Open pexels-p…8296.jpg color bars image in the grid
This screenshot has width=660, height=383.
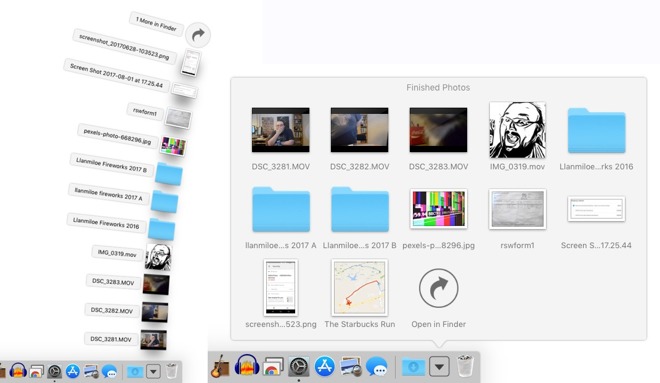(x=438, y=209)
